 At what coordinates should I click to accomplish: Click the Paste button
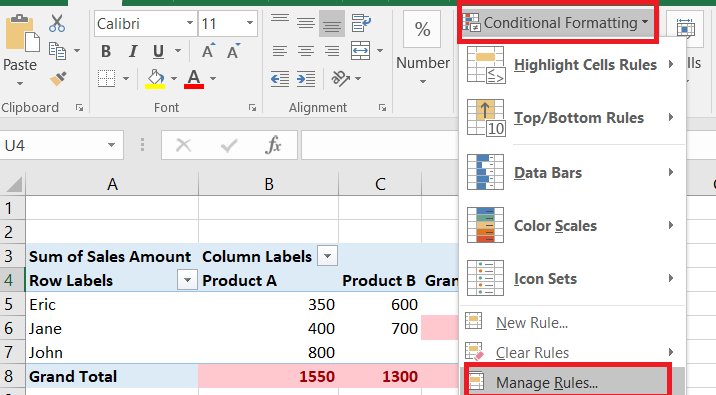(x=20, y=50)
